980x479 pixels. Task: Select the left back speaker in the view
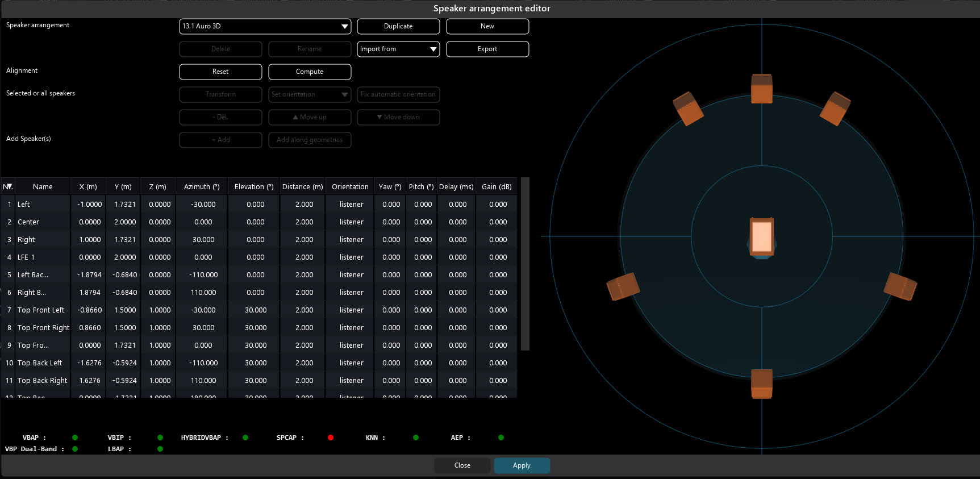(x=623, y=286)
